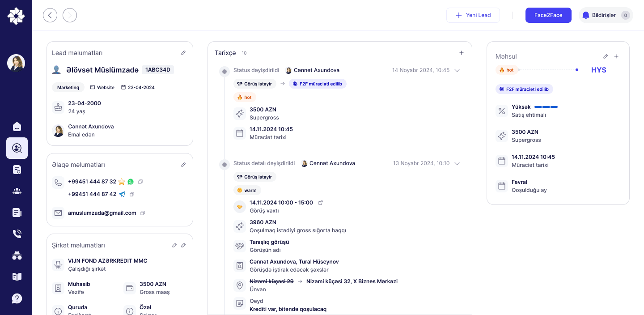
Task: Open Bildirişlər notifications
Action: 606,15
